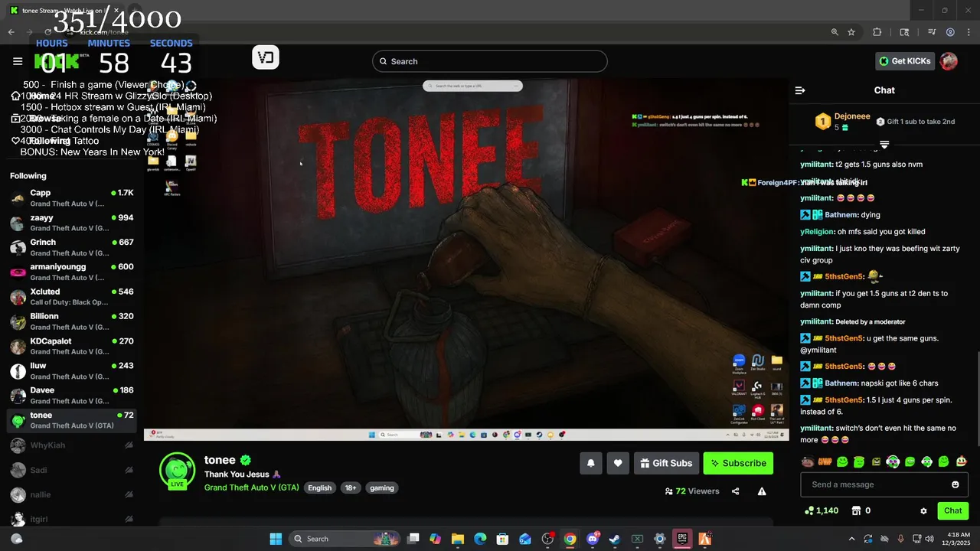Bookmark page with browser star icon
The image size is (980, 551).
851,32
